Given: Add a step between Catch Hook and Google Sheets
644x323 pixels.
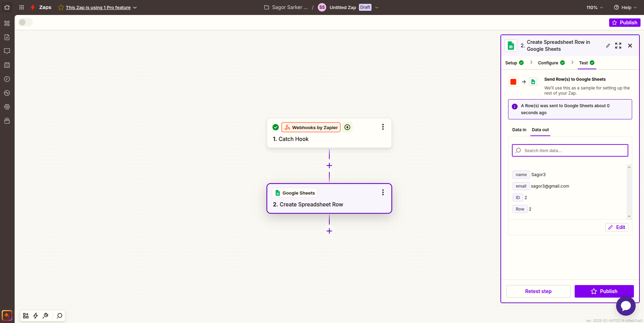Looking at the screenshot, I should [329, 166].
